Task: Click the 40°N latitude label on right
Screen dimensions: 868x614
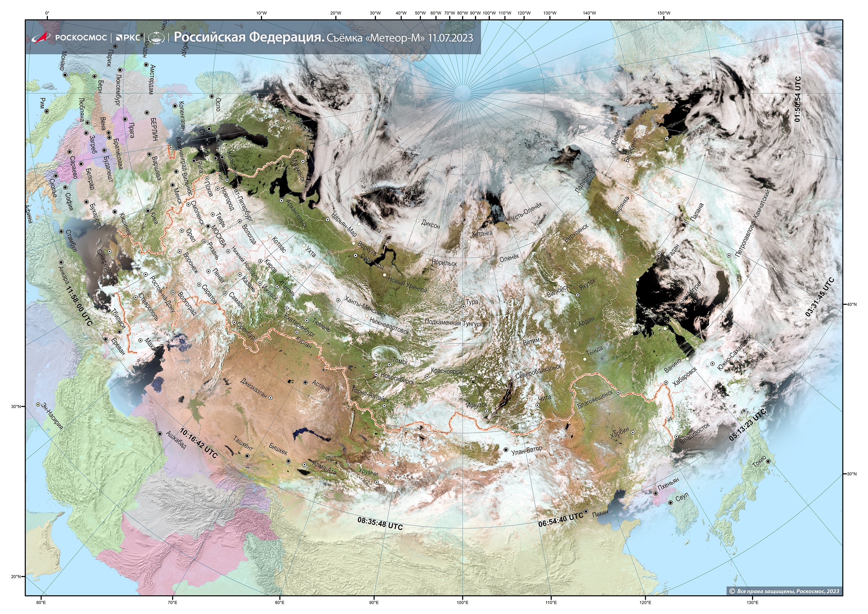Action: coord(851,304)
